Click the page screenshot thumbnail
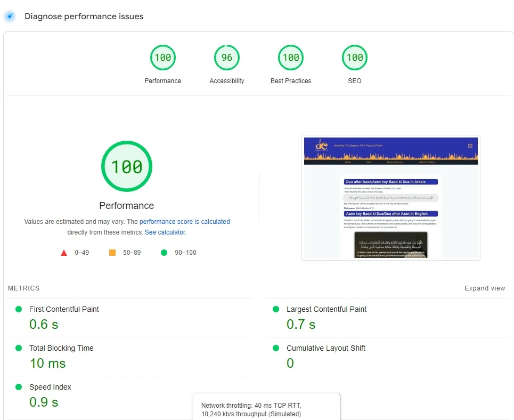The height and width of the screenshot is (420, 514). [x=391, y=198]
